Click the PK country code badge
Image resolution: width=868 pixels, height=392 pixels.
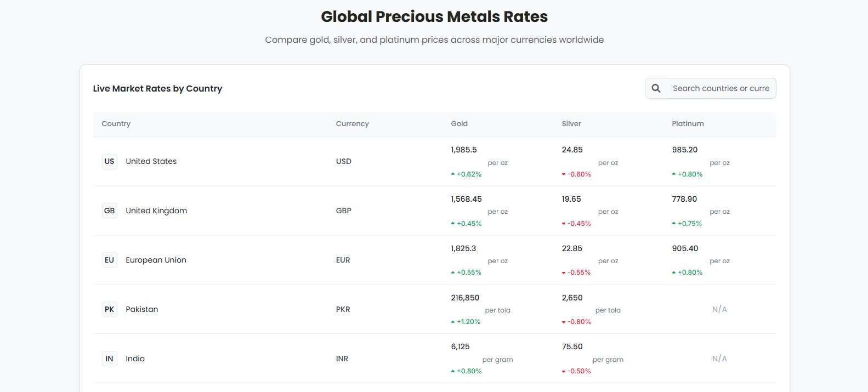[110, 309]
